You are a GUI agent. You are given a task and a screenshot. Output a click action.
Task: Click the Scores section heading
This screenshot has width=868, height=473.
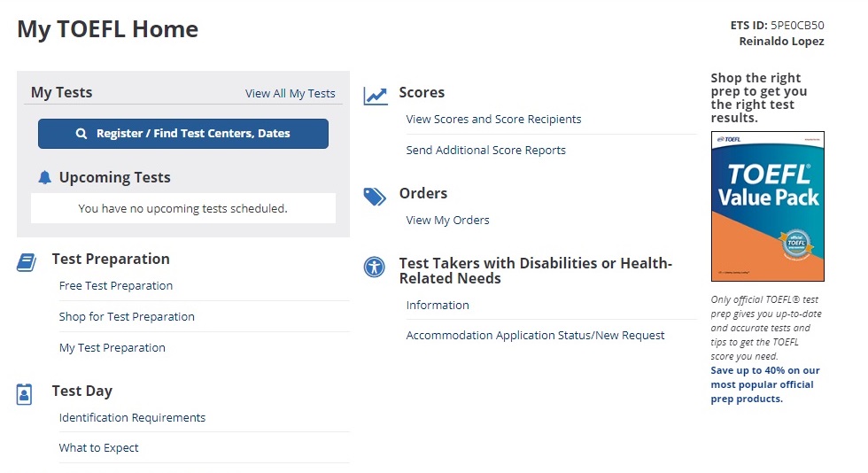(x=422, y=92)
